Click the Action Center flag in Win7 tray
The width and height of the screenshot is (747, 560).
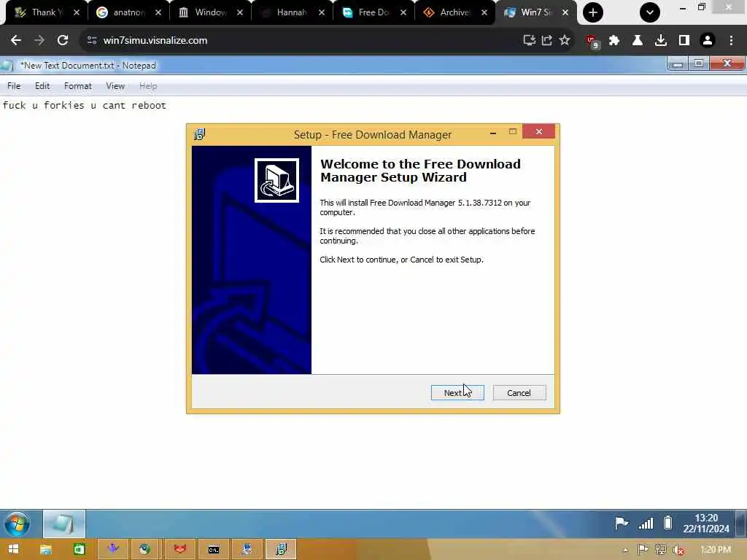tap(622, 524)
